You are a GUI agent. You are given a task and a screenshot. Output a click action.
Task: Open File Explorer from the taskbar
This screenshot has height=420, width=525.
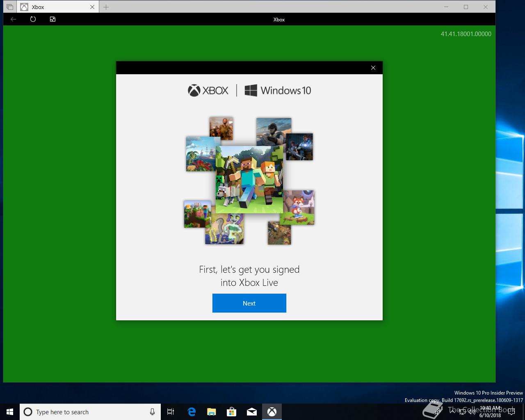click(211, 412)
